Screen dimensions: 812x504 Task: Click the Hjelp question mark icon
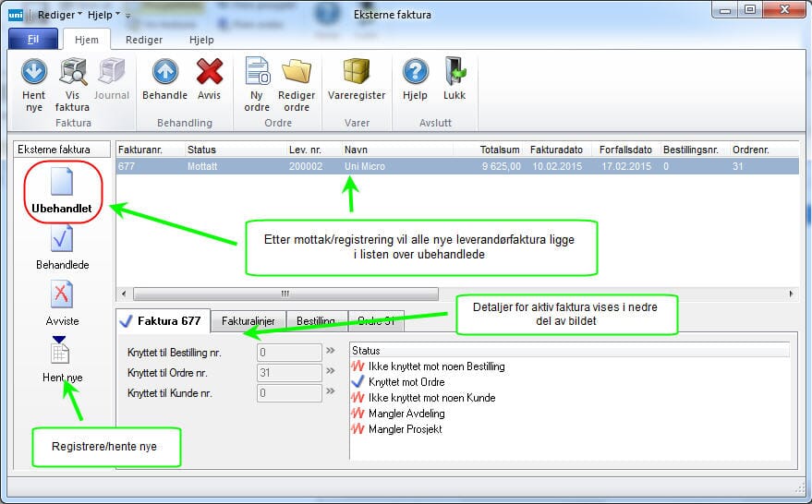point(415,73)
